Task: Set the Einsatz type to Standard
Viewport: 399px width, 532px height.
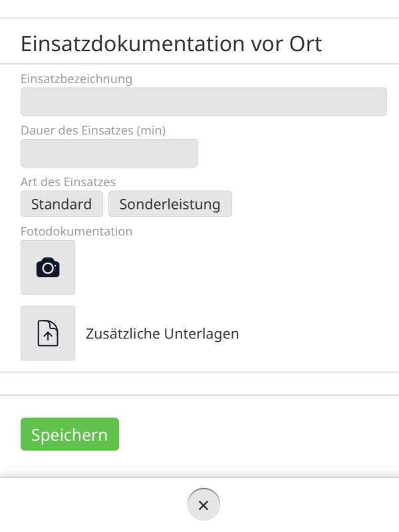Action: pos(62,204)
